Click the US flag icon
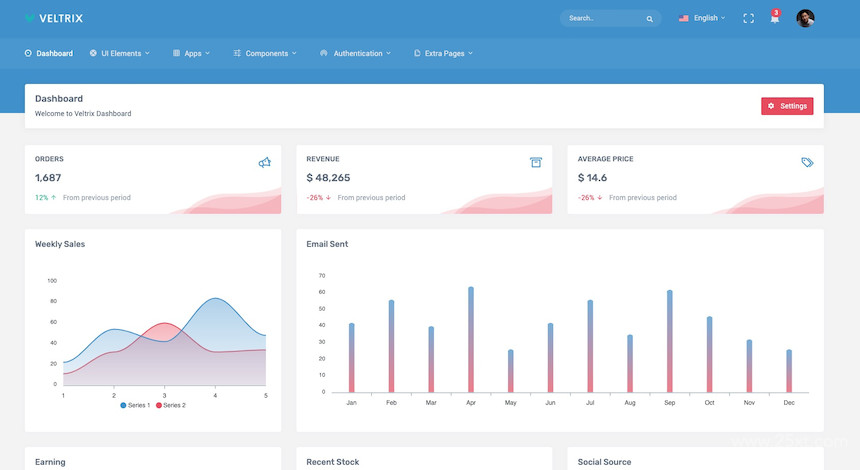Image resolution: width=860 pixels, height=470 pixels. click(x=683, y=18)
